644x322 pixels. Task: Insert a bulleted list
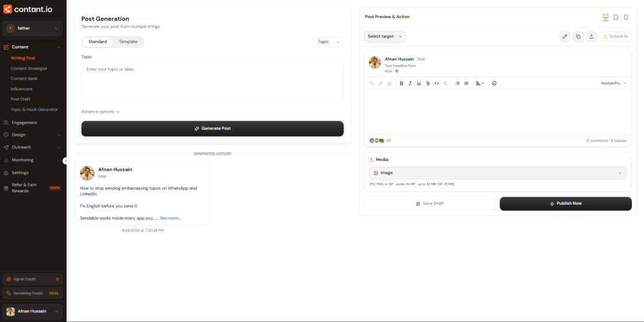click(x=457, y=83)
